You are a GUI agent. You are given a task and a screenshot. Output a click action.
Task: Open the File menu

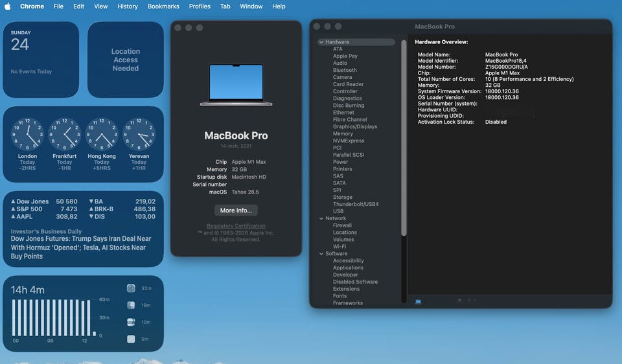58,6
